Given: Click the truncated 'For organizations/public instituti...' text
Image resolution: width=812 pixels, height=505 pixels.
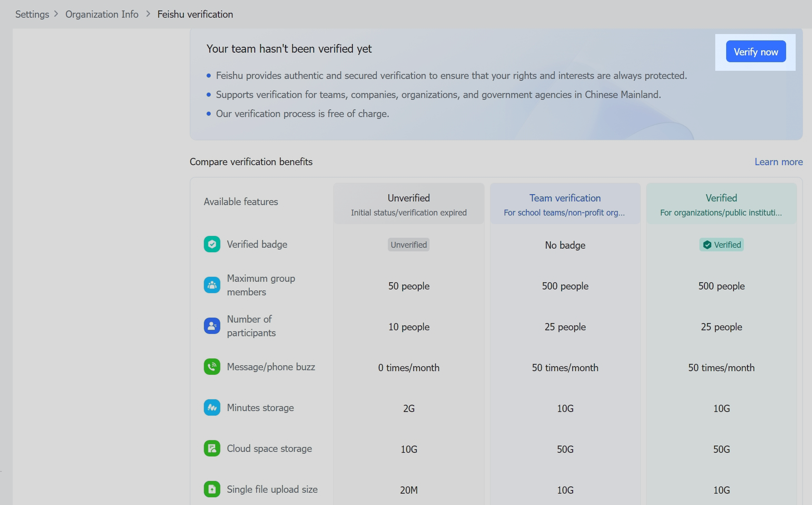Looking at the screenshot, I should click(x=721, y=213).
